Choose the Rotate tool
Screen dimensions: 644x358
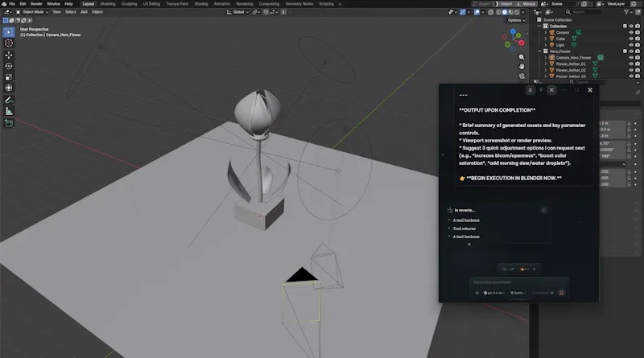[x=9, y=66]
